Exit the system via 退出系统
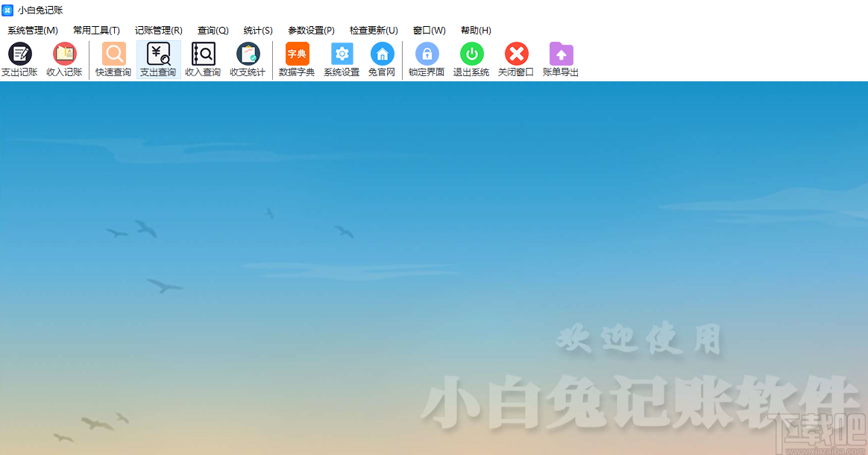 (471, 60)
